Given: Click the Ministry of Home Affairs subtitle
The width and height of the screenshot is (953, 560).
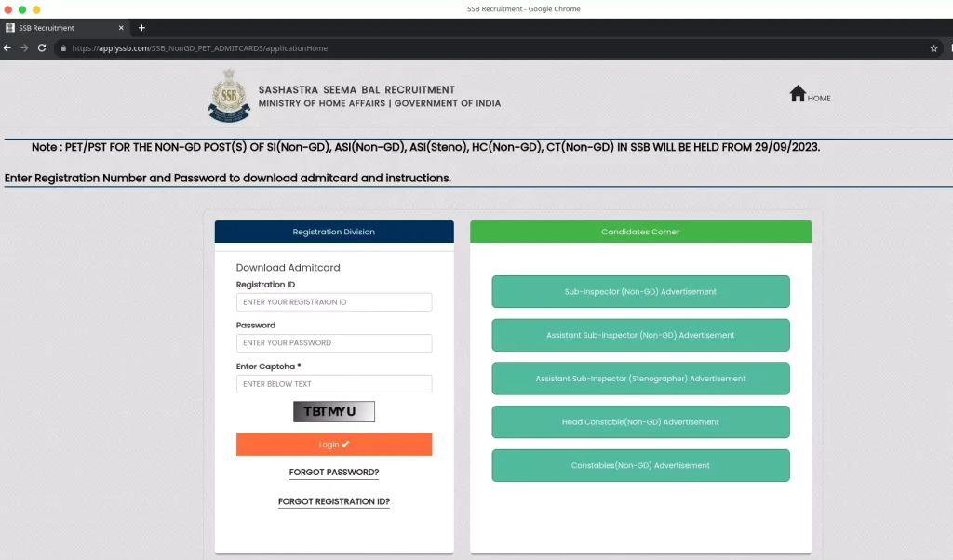Looking at the screenshot, I should click(380, 103).
